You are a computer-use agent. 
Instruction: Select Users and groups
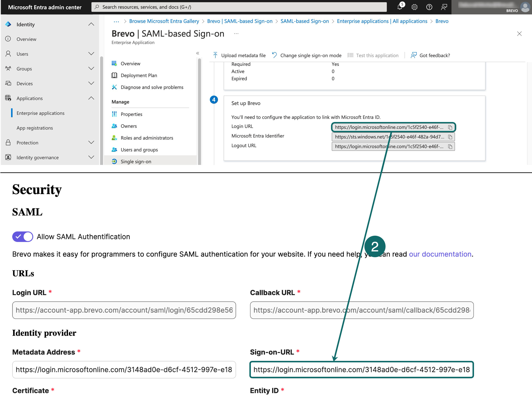(139, 150)
